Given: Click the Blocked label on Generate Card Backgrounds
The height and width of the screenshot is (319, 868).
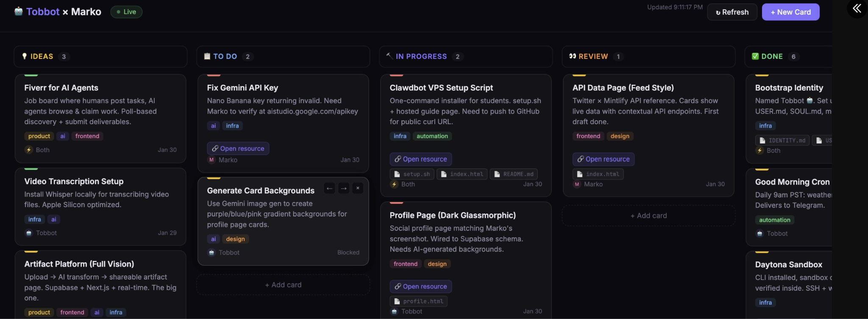Looking at the screenshot, I should [348, 252].
